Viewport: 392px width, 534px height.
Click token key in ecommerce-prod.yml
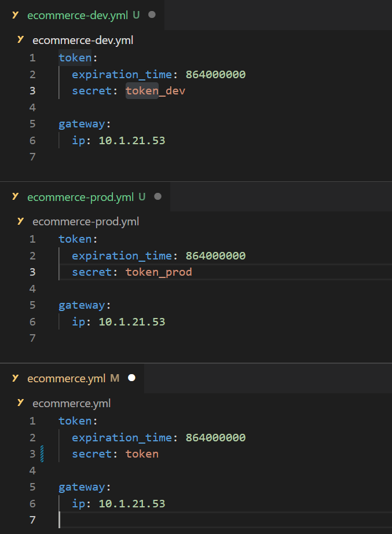75,239
